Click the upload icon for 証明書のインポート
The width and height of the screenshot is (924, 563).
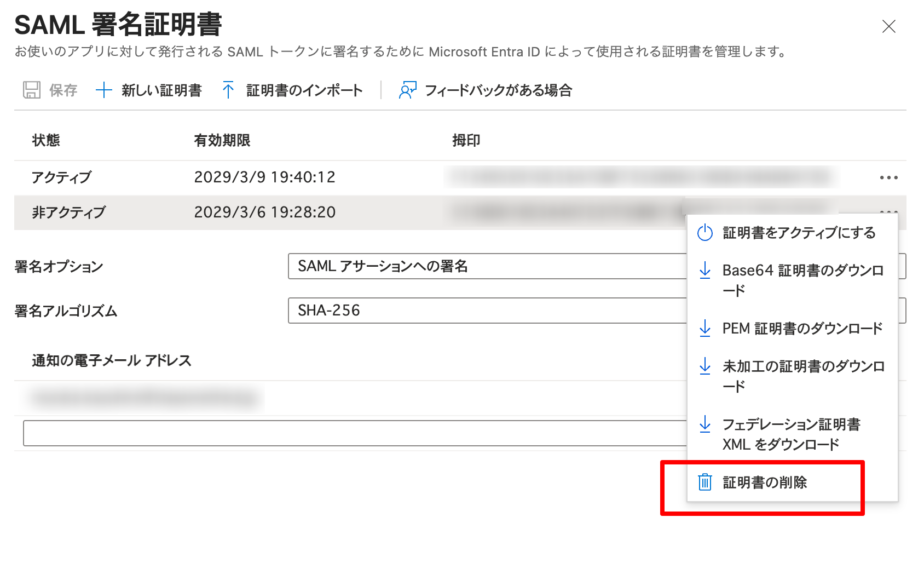(228, 90)
